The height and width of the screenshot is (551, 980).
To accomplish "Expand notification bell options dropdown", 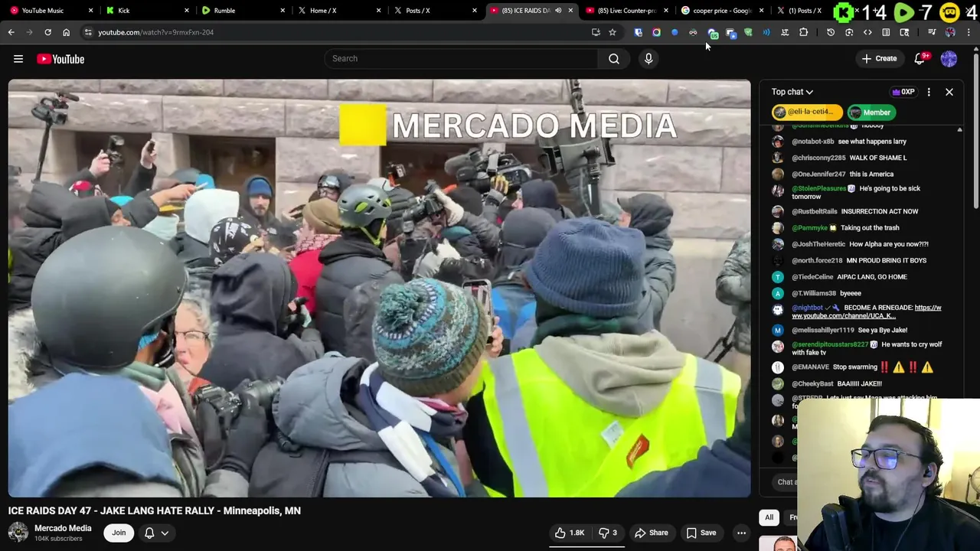I will click(165, 533).
